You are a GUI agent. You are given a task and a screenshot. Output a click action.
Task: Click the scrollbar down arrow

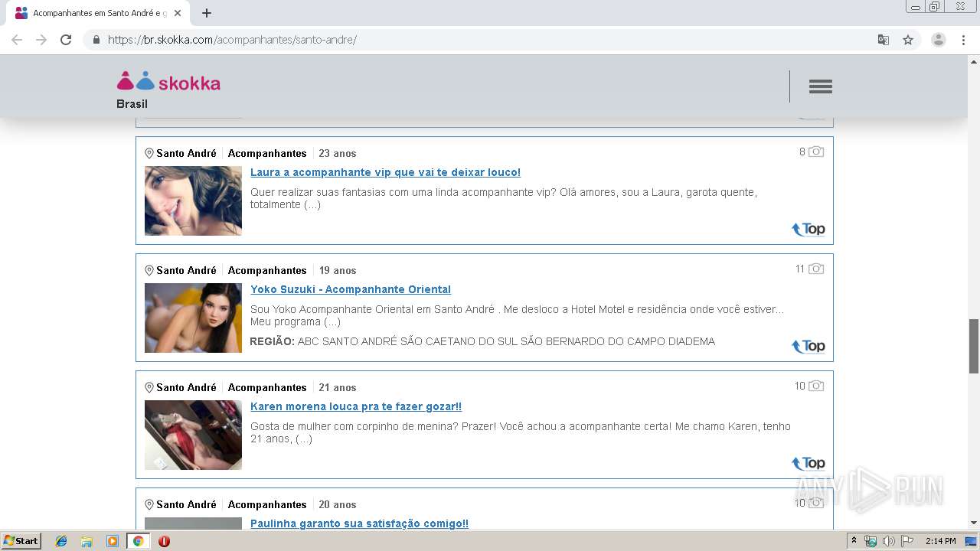[x=974, y=523]
